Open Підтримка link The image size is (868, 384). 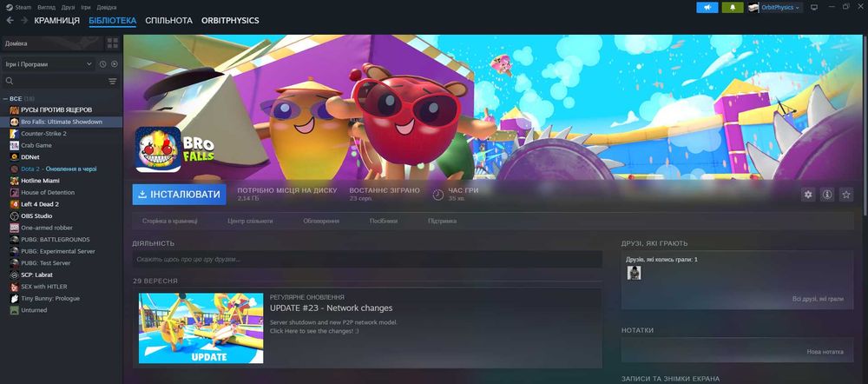pyautogui.click(x=443, y=221)
